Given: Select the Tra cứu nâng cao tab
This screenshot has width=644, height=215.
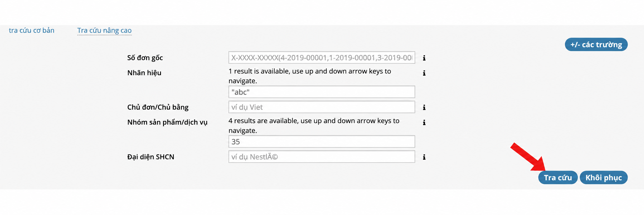Looking at the screenshot, I should point(104,30).
